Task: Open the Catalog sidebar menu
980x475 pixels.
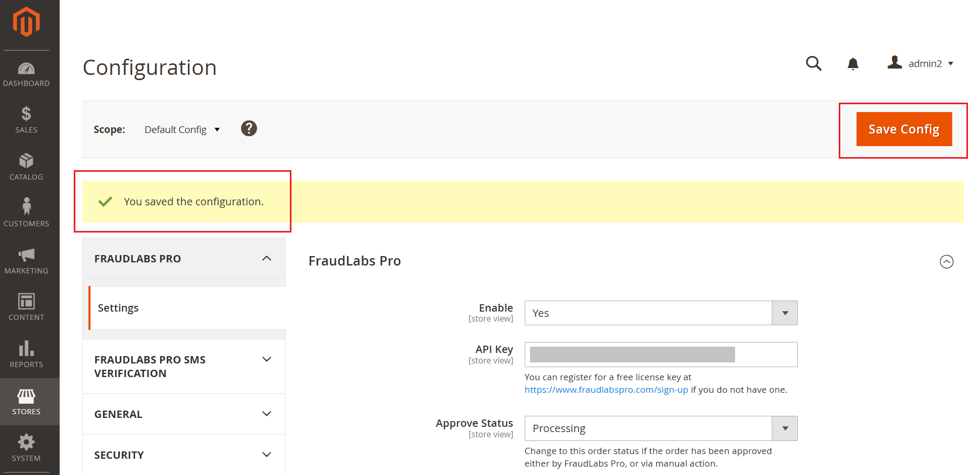Action: (26, 167)
